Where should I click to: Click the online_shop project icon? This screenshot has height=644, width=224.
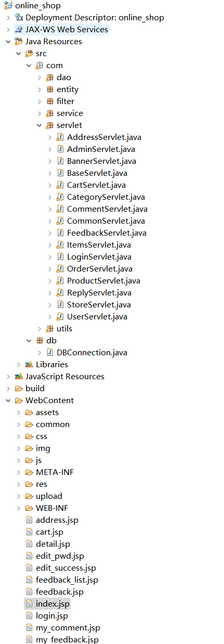(x=8, y=6)
